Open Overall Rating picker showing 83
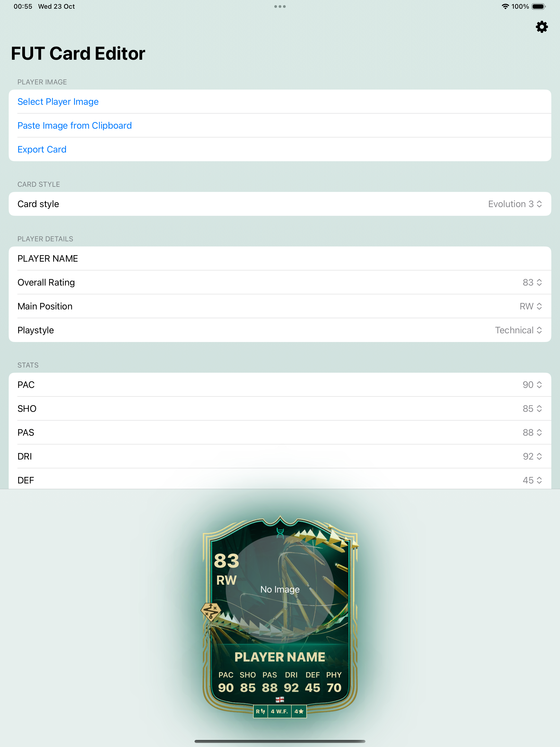This screenshot has height=747, width=560. point(280,282)
